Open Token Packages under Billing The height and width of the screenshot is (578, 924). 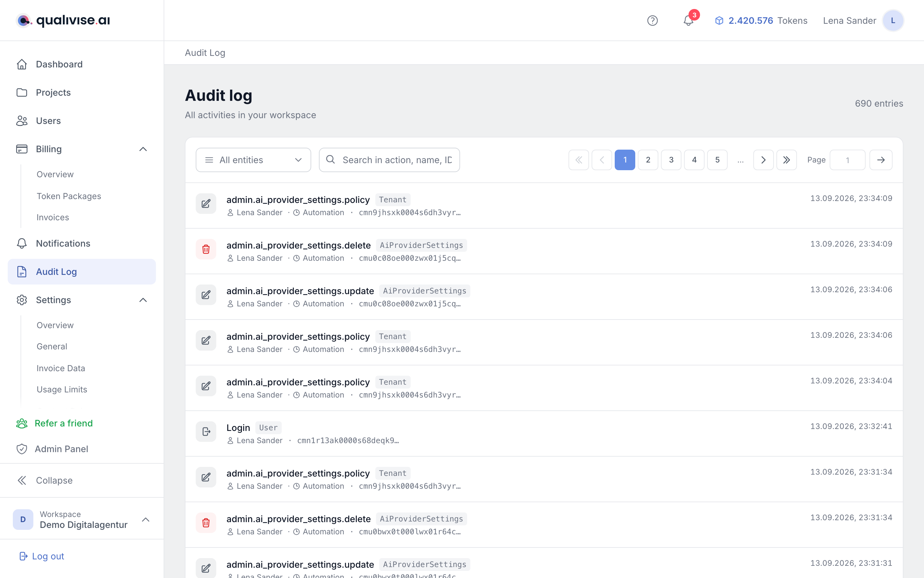pyautogui.click(x=69, y=196)
